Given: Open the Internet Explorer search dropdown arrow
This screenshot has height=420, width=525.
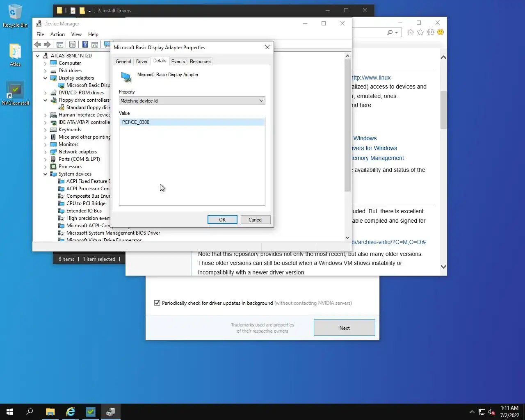Looking at the screenshot, I should point(397,33).
